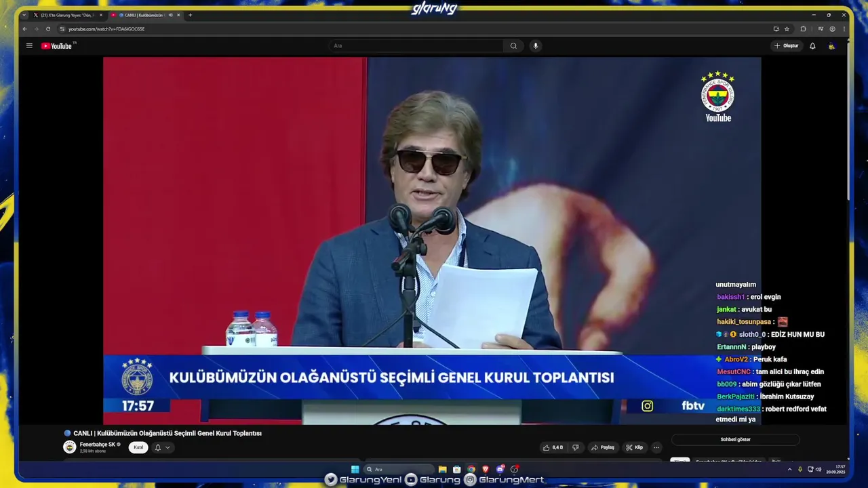
Task: Open site info icon in address bar
Action: tap(62, 29)
